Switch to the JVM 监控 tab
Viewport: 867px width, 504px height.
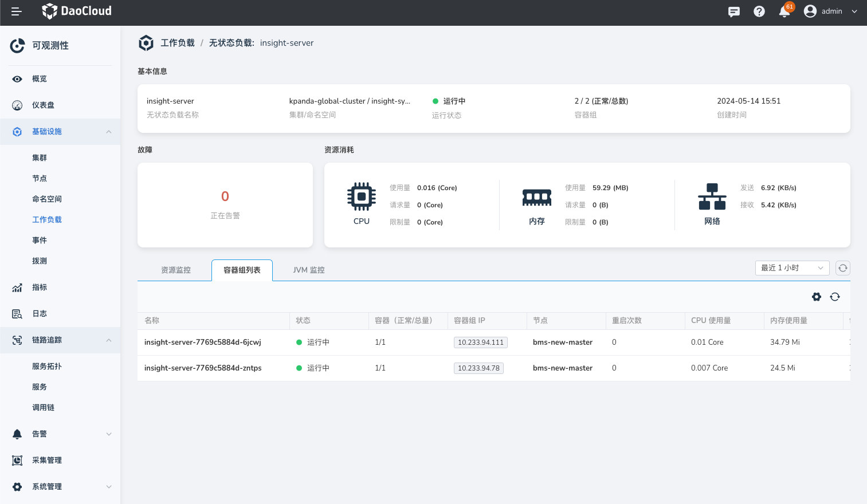(309, 270)
